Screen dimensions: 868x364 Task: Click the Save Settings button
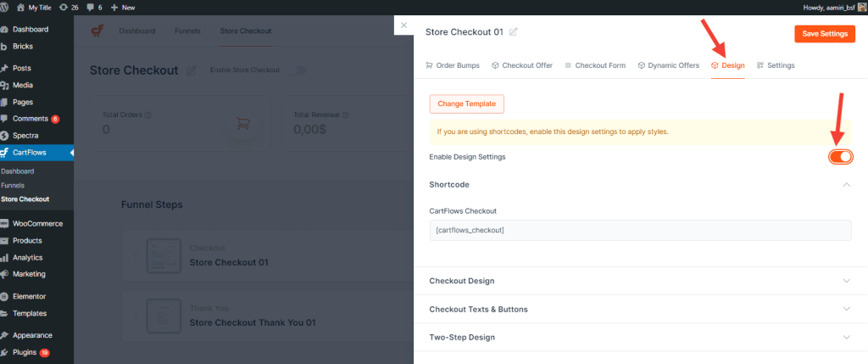tap(825, 34)
